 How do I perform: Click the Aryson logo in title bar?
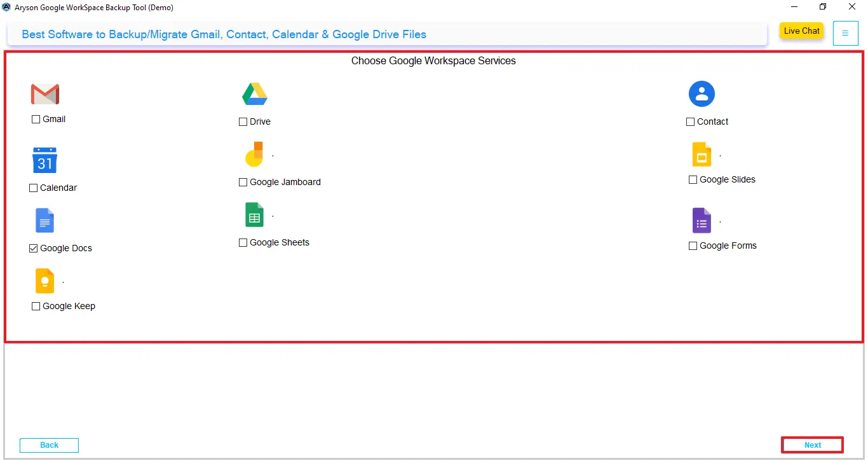6,7
